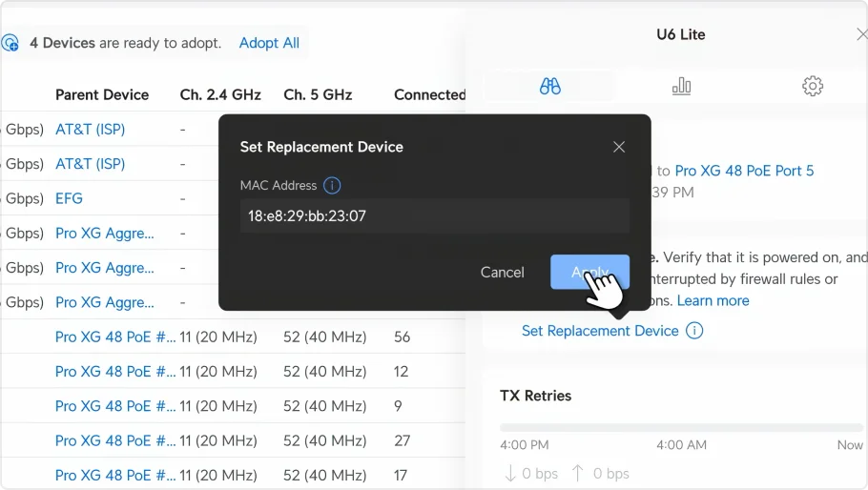Sort by Parent Device column header
The image size is (868, 490).
pos(102,95)
